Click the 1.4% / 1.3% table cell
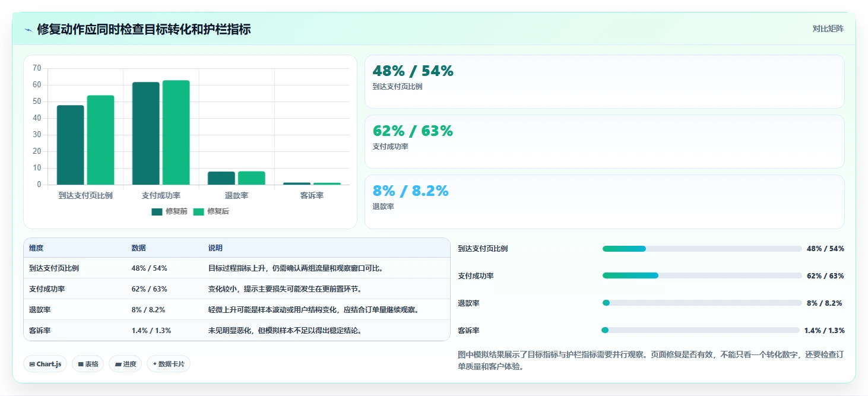The image size is (868, 396). point(151,331)
